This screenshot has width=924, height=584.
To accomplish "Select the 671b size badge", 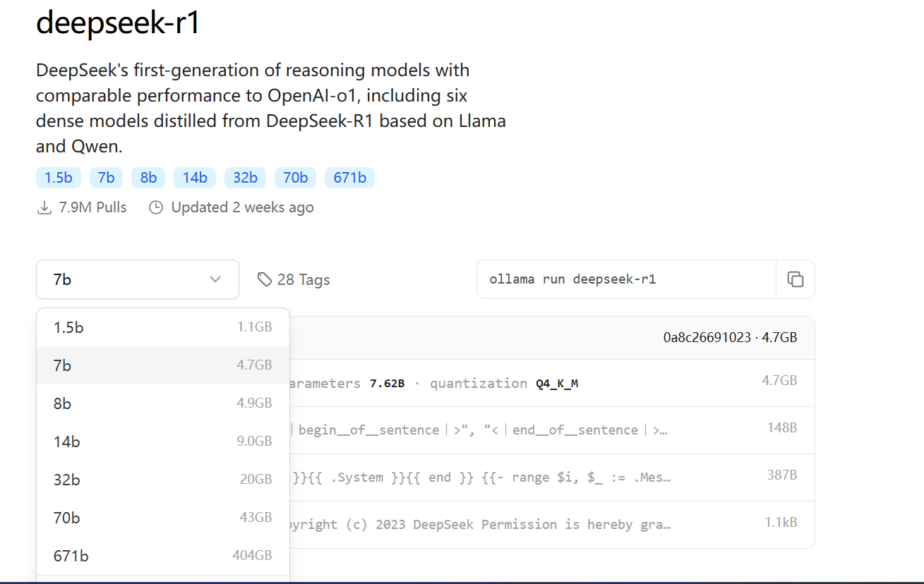I will click(349, 178).
